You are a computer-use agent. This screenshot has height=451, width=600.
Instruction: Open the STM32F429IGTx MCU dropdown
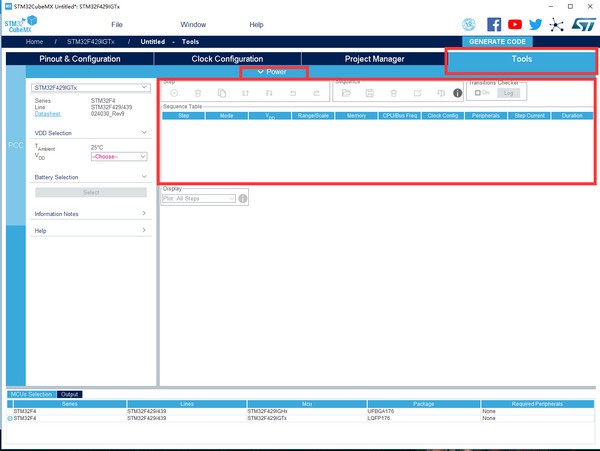click(91, 88)
